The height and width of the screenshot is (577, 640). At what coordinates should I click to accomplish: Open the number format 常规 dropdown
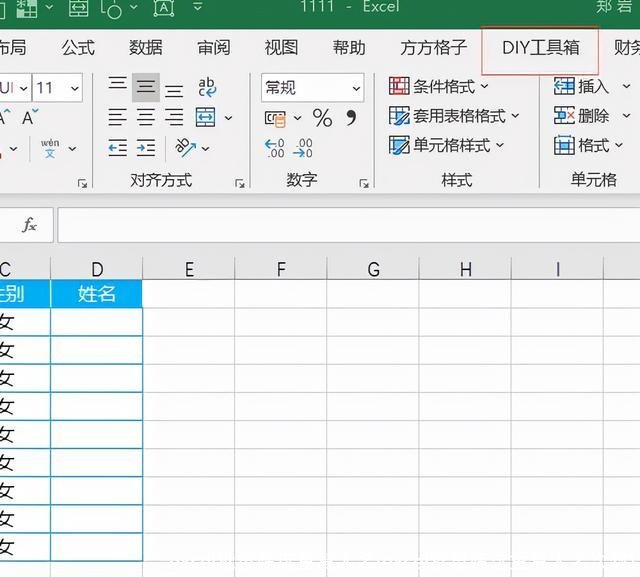click(x=356, y=88)
